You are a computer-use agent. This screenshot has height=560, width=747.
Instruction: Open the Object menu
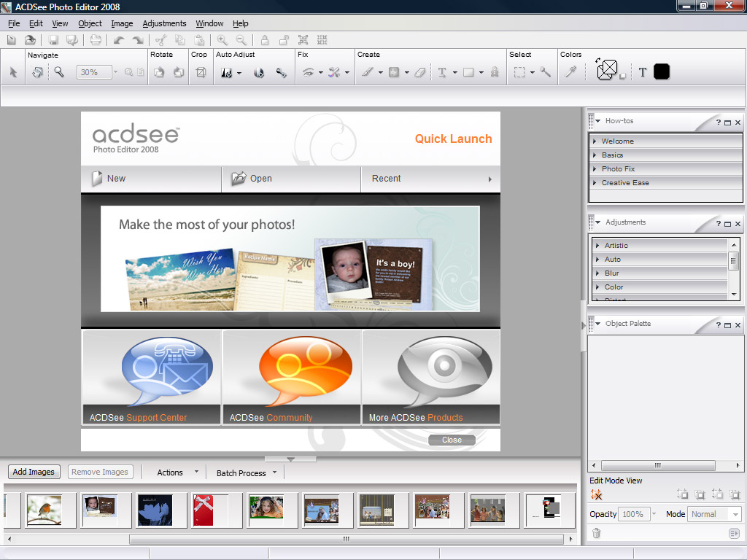(90, 23)
